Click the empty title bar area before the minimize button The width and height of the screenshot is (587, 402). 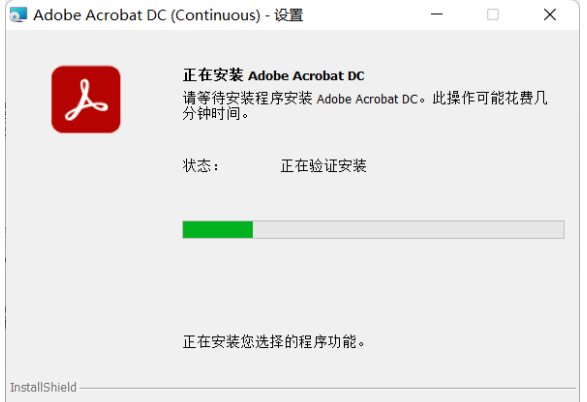[x=365, y=15]
